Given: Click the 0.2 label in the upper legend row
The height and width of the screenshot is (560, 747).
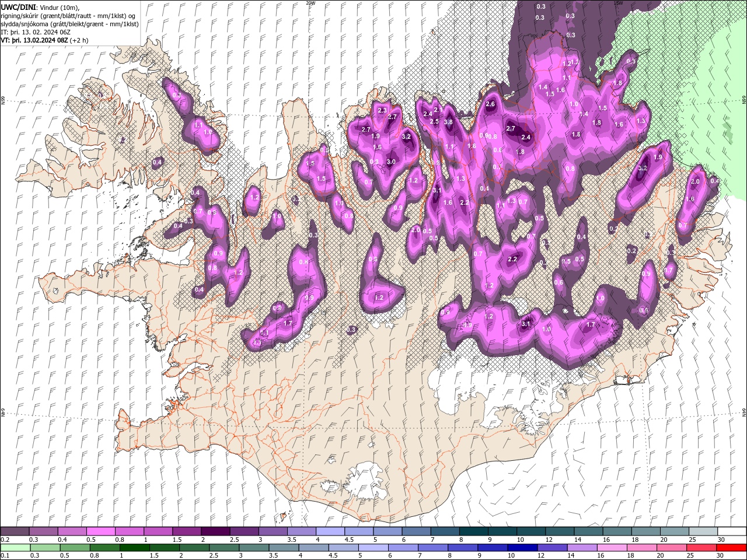Looking at the screenshot, I should point(5,540).
